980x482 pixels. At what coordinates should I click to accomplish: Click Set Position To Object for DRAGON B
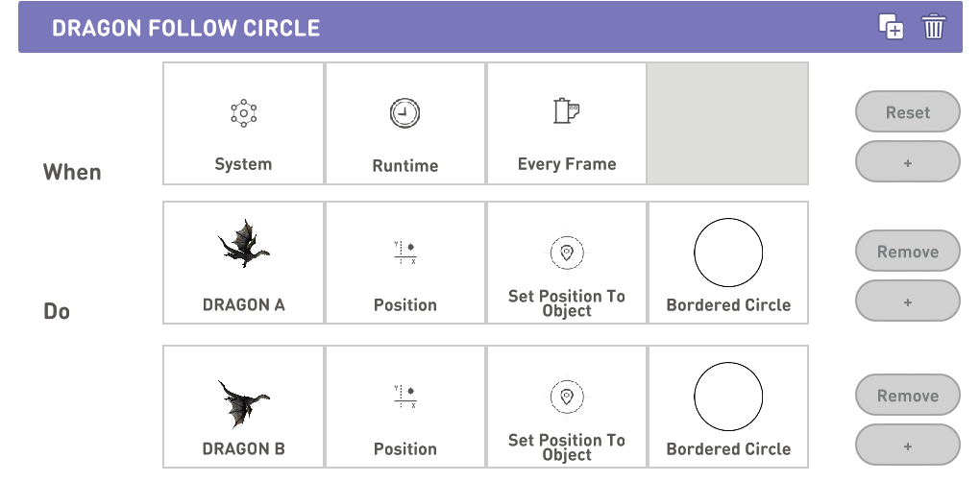coord(566,406)
